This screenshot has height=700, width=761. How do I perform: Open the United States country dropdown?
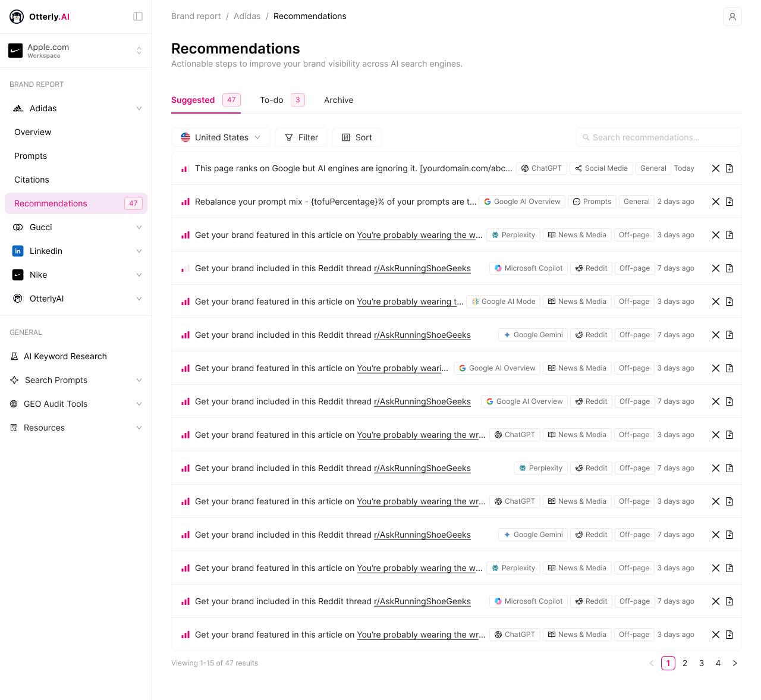(x=221, y=137)
